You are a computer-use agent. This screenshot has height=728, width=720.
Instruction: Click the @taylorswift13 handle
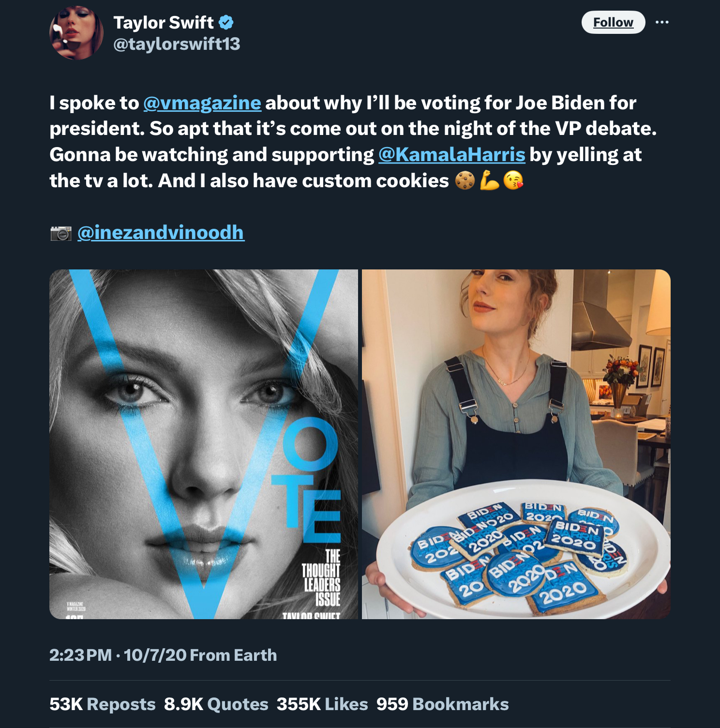pyautogui.click(x=177, y=44)
